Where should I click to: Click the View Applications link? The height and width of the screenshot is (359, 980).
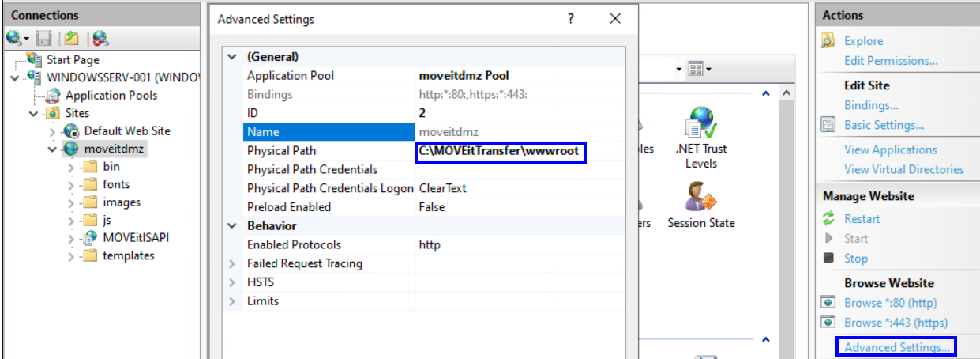[891, 149]
